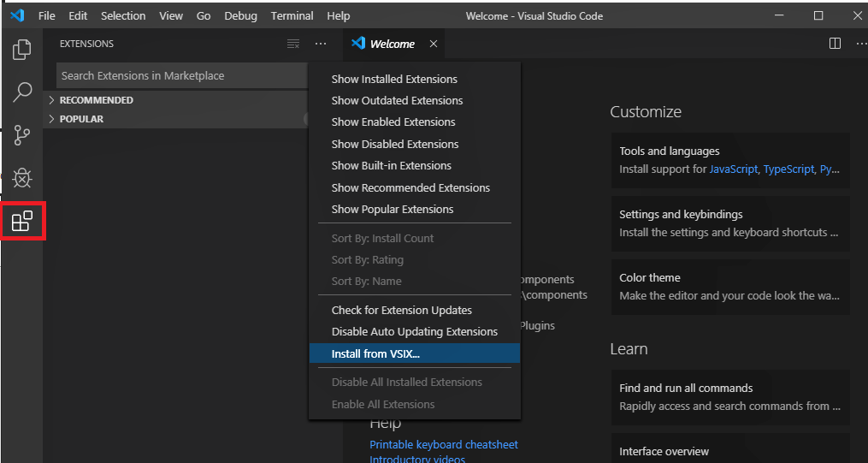Open the Explorer view in activity bar
The height and width of the screenshot is (463, 868).
[21, 50]
